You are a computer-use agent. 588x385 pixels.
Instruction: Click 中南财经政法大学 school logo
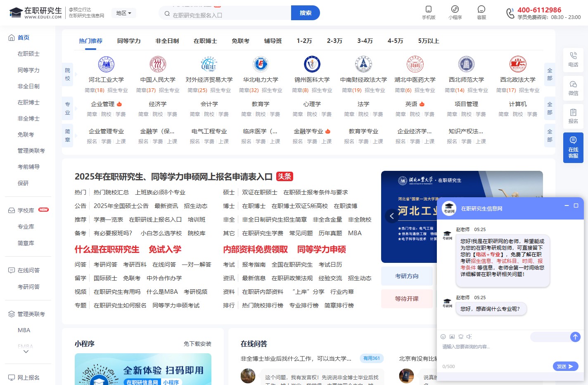[x=363, y=64]
